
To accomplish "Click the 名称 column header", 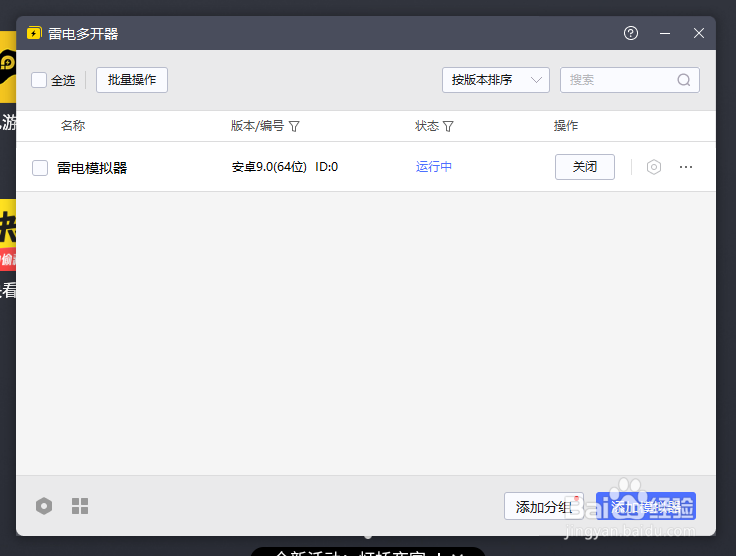I will click(73, 126).
